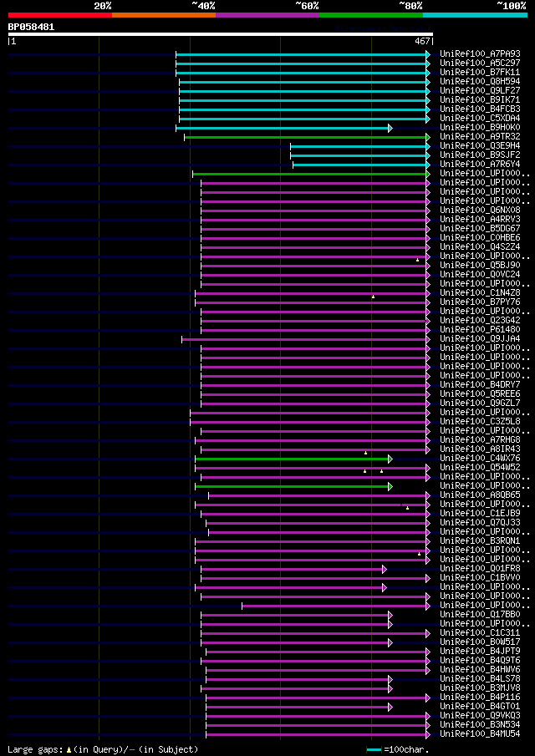Open the UniRef100_Q9LF27 hit label

[x=480, y=91]
